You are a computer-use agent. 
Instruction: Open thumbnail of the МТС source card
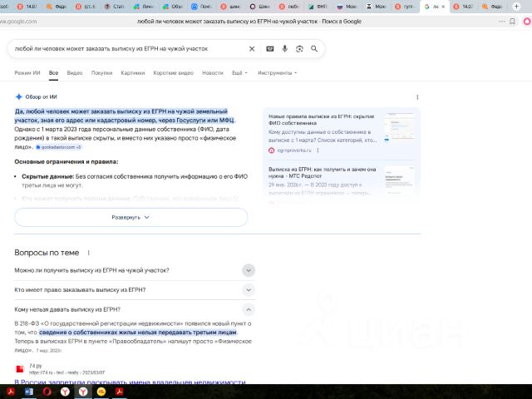[400, 180]
